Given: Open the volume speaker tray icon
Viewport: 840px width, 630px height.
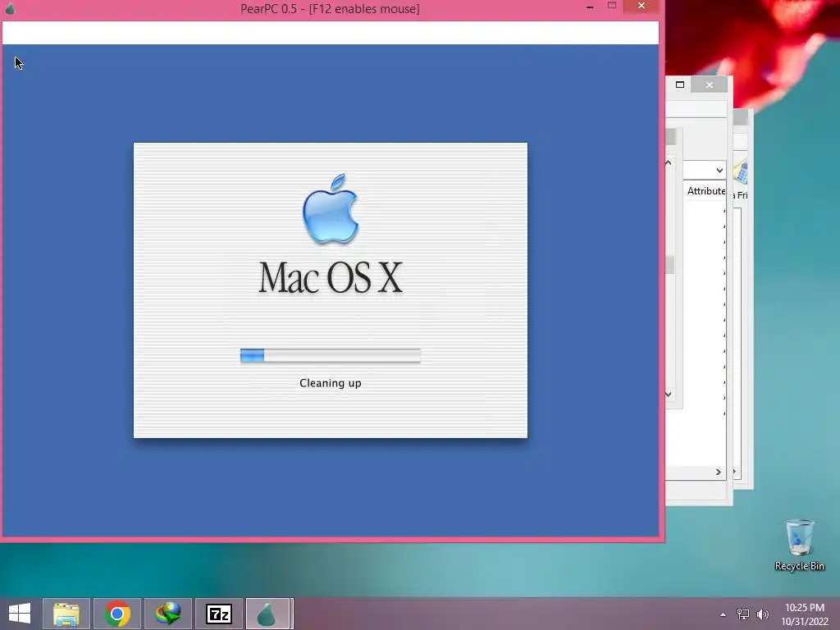Looking at the screenshot, I should pyautogui.click(x=762, y=614).
